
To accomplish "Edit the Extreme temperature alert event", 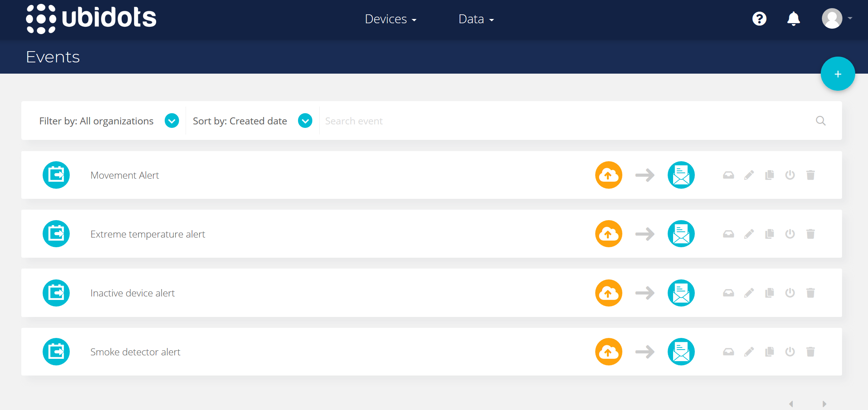I will [749, 234].
